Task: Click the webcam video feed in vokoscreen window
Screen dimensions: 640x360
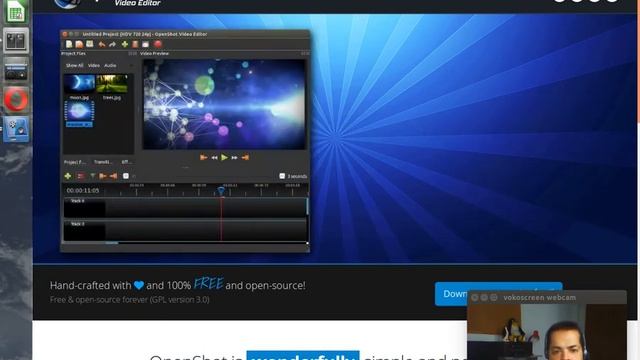Action: pos(547,332)
